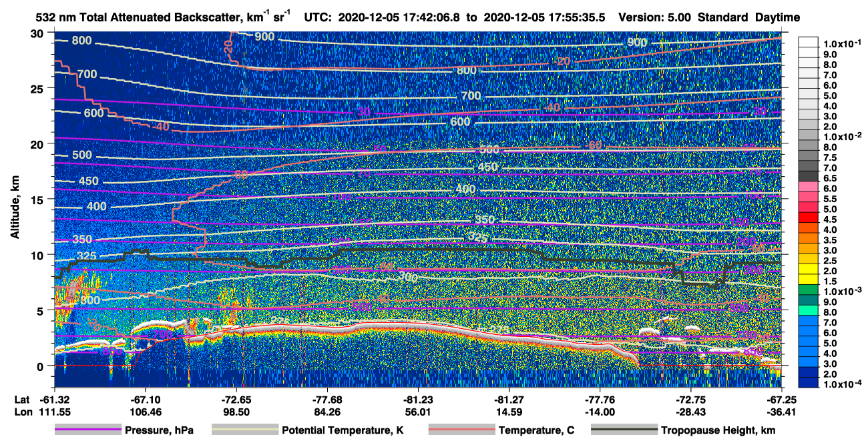Click the altitude tick label 10
This screenshot has height=445, width=868.
coord(39,254)
